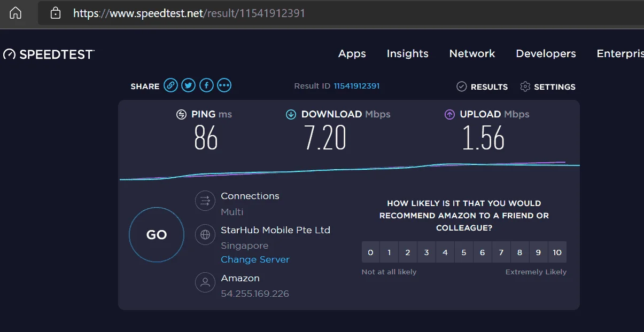Open the Insights menu
This screenshot has height=332, width=644.
408,53
